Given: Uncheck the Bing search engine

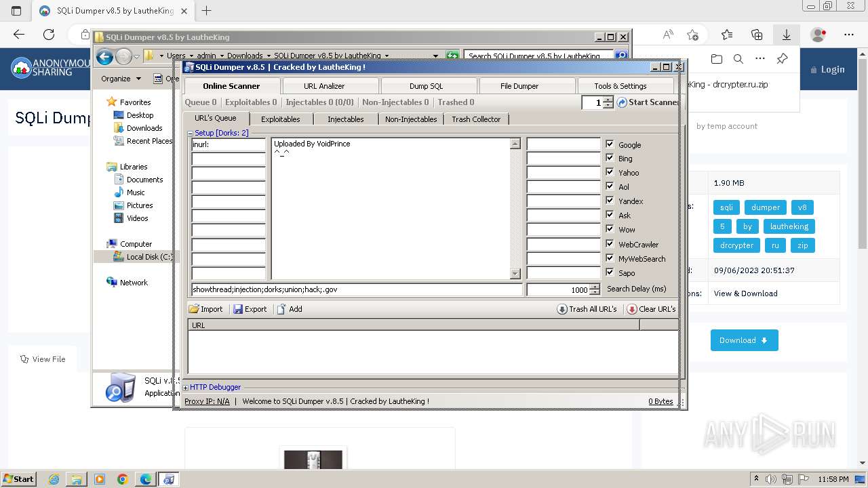Looking at the screenshot, I should coord(610,158).
